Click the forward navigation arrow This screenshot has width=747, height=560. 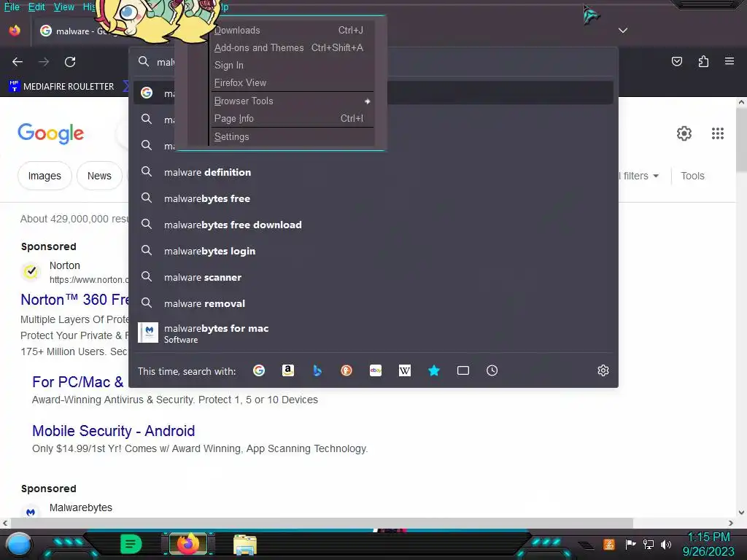(x=44, y=62)
